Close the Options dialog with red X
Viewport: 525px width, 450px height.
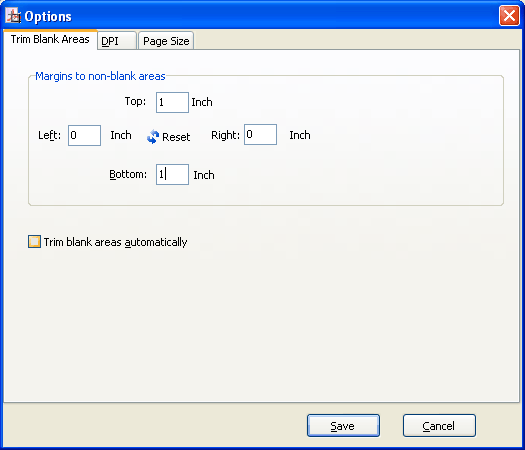point(509,16)
